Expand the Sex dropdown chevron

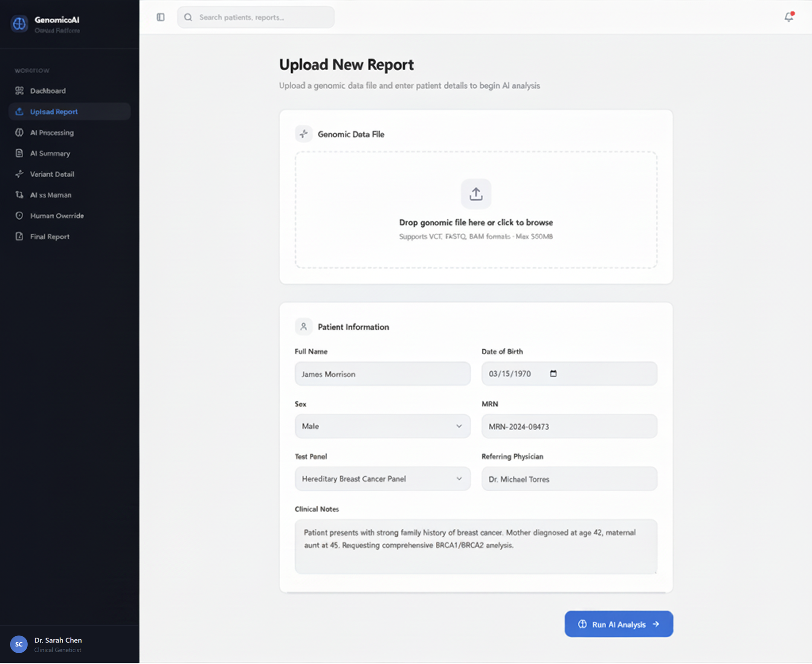tap(459, 426)
